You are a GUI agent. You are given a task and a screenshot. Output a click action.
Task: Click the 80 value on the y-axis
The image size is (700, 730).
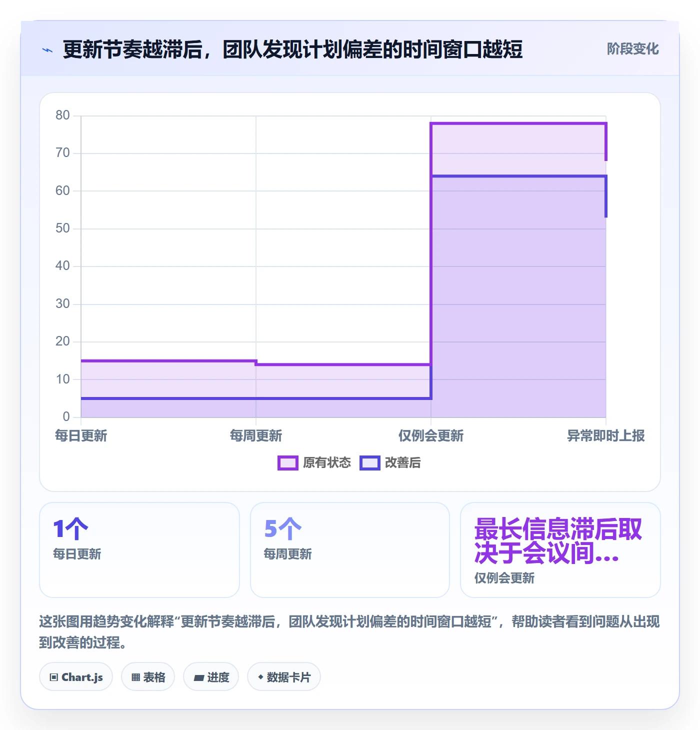point(62,115)
